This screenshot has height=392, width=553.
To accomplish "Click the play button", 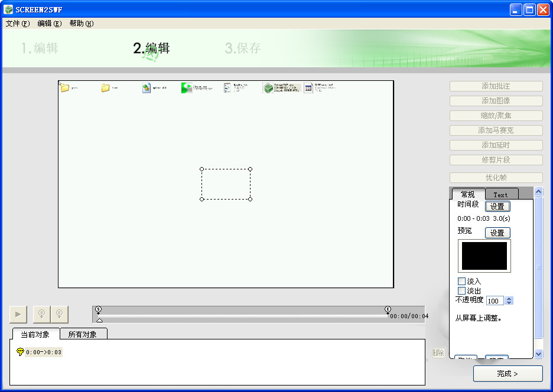I will coord(18,314).
